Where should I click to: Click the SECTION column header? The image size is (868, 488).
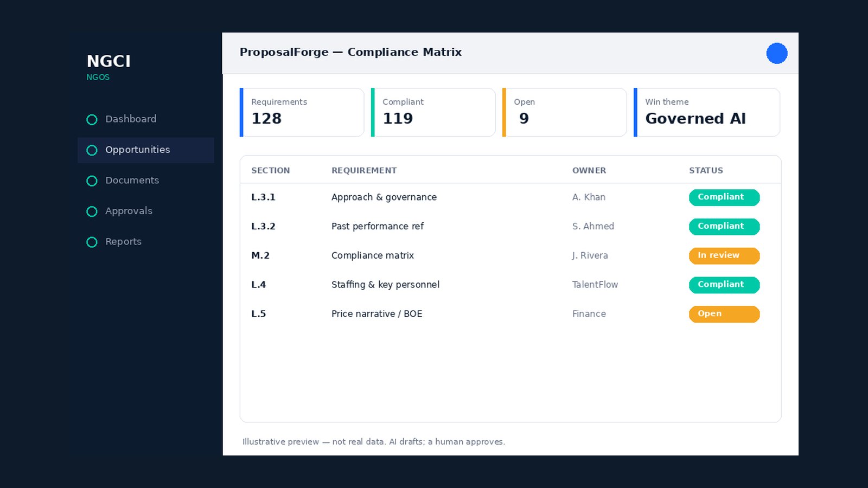[271, 170]
